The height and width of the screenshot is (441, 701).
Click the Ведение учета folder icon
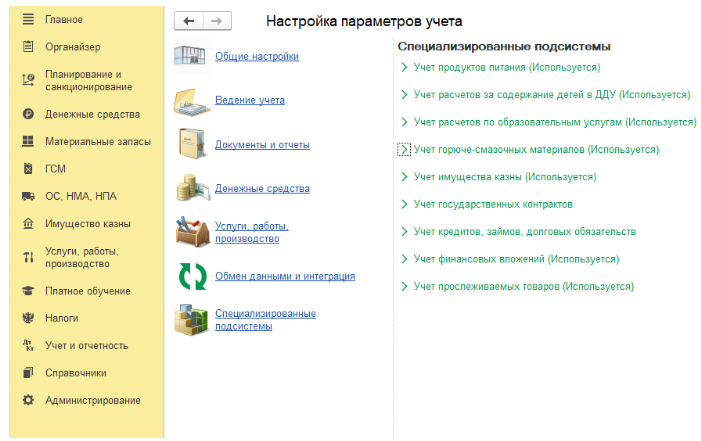(x=191, y=102)
